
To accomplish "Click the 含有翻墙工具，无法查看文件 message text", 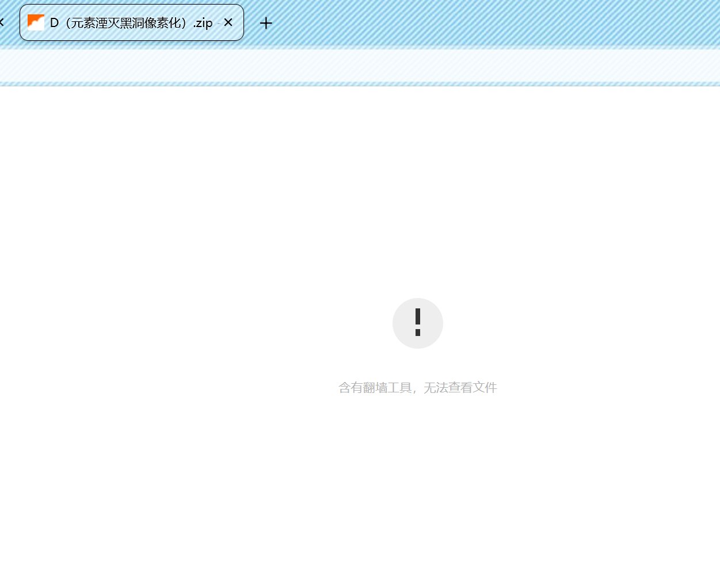I will (x=417, y=388).
